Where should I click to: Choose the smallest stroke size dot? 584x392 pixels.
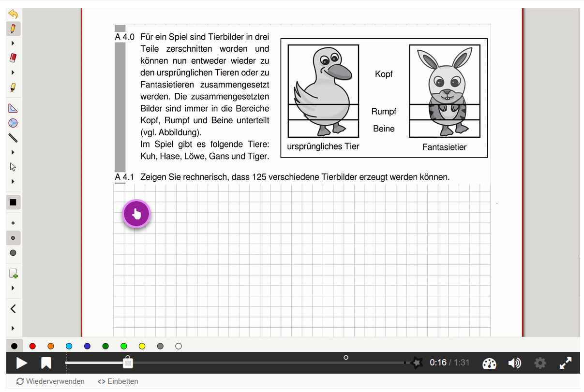click(13, 223)
